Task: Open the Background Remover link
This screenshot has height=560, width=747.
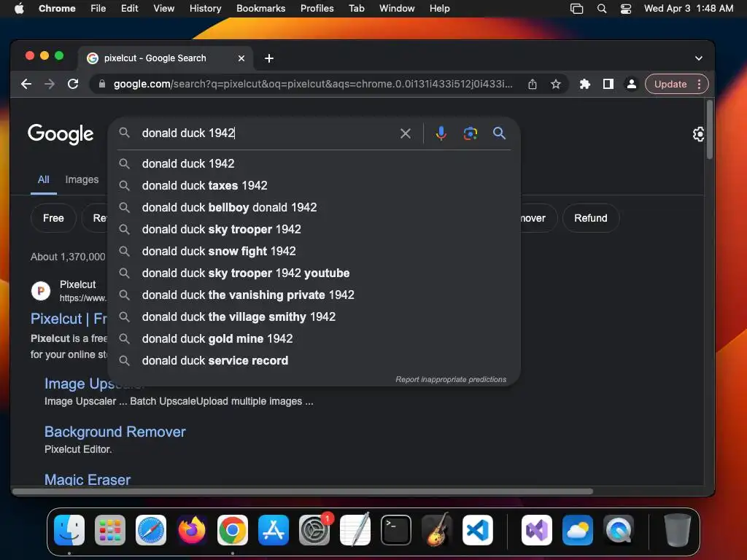Action: pos(115,432)
